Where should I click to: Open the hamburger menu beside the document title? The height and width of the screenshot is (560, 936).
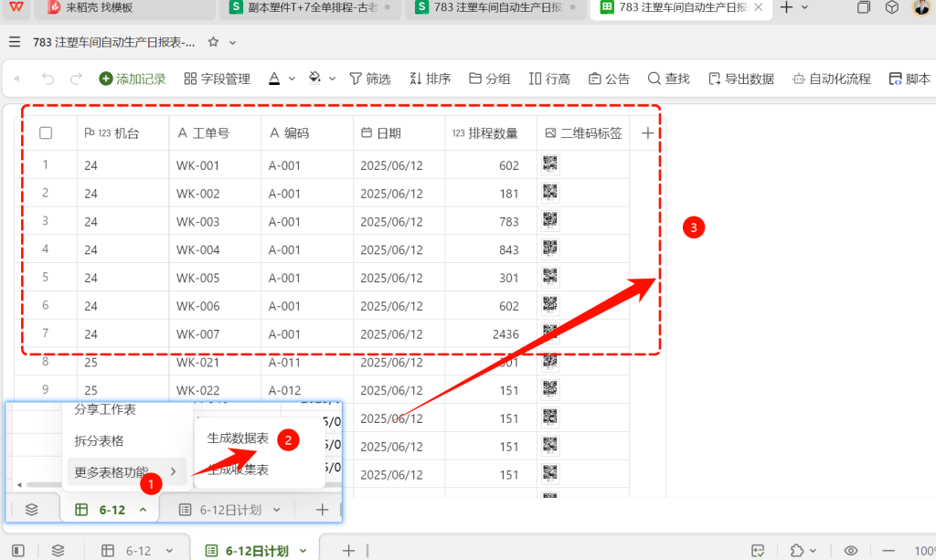click(x=15, y=42)
